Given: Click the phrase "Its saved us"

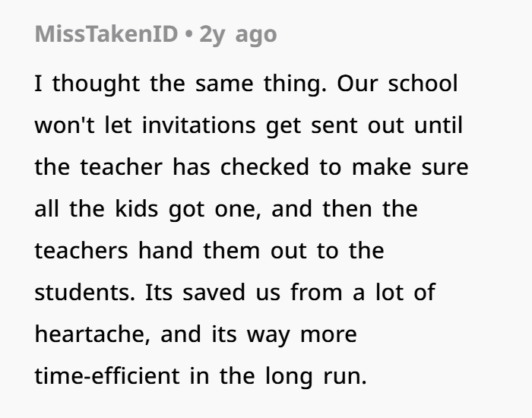Looking at the screenshot, I should click(x=213, y=292).
